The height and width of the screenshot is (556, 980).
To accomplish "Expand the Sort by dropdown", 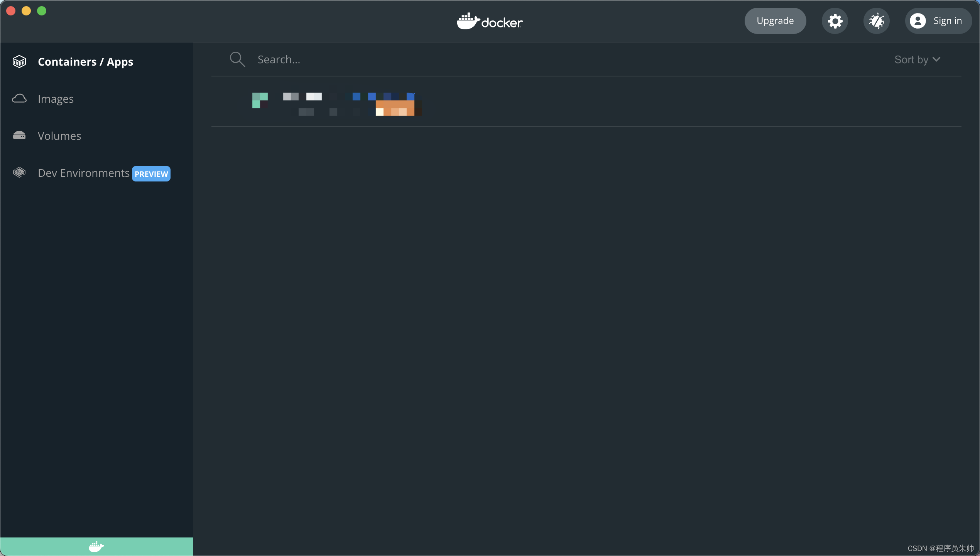I will (x=917, y=59).
